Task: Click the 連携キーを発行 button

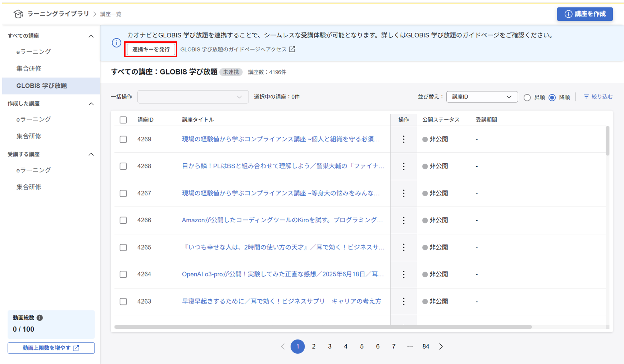Action: (x=151, y=49)
